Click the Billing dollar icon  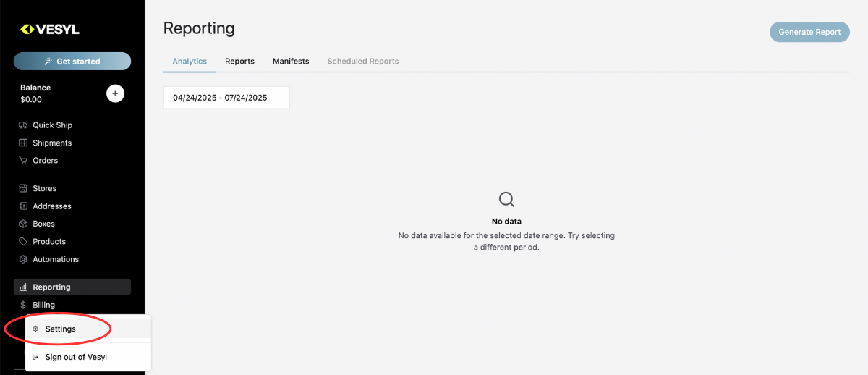coord(23,305)
